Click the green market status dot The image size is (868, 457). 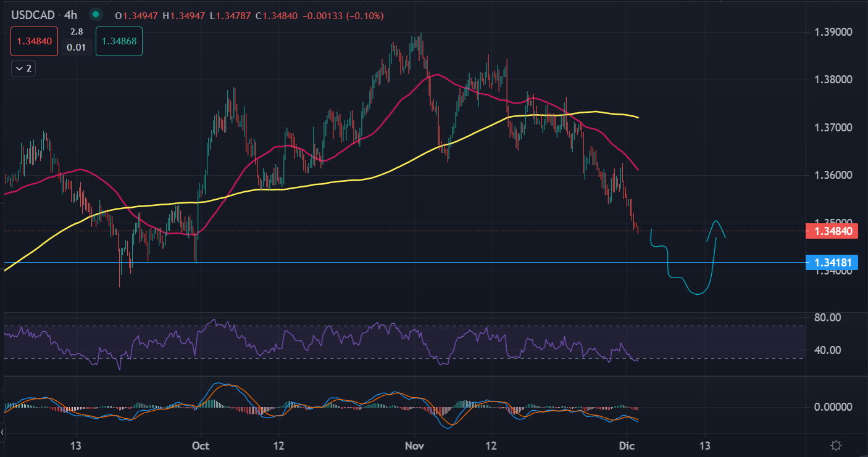click(95, 14)
